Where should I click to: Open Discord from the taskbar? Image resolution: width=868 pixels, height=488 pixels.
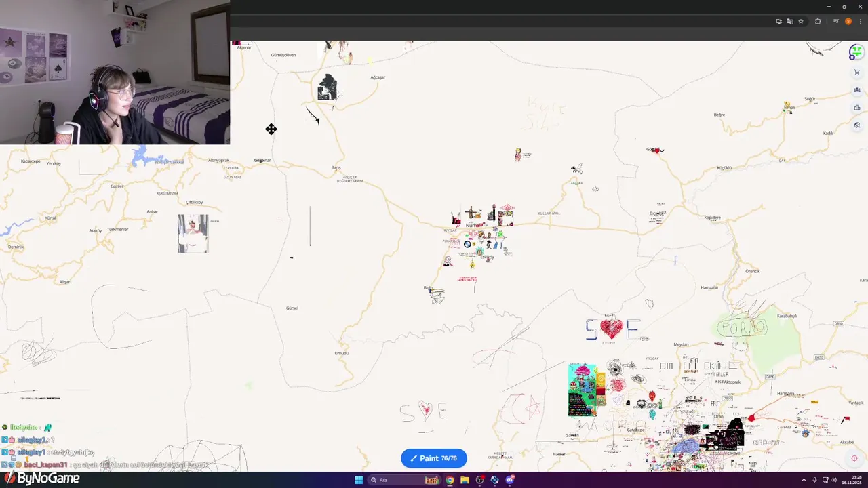click(509, 480)
